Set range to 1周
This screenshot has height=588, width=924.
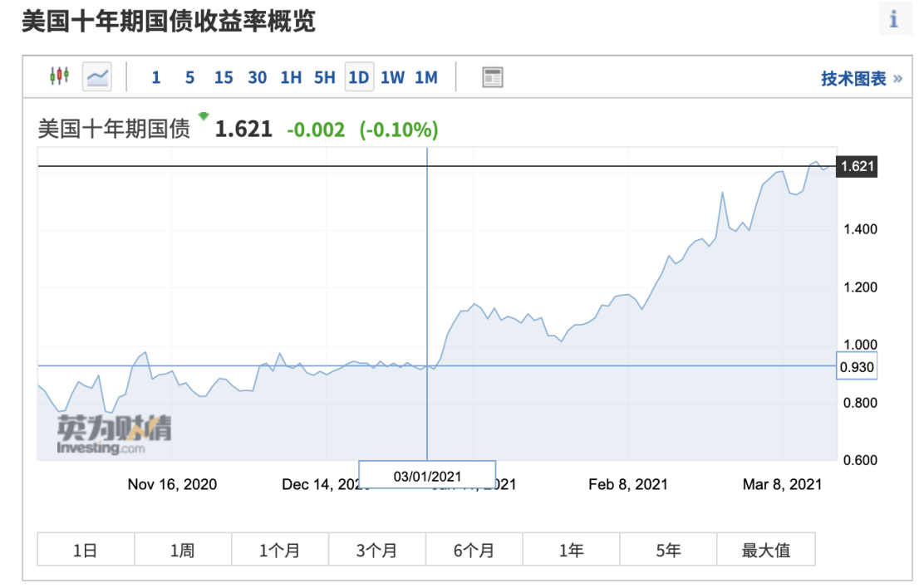(x=183, y=550)
